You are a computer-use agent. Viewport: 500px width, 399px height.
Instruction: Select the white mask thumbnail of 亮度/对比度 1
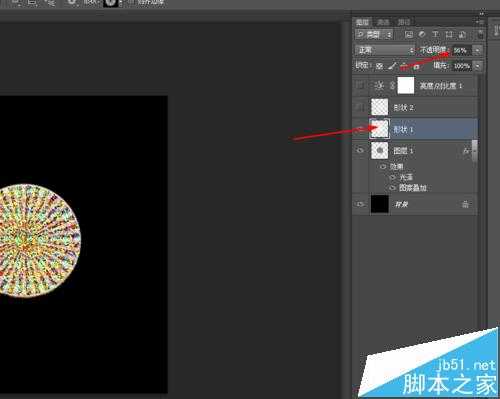pos(406,85)
